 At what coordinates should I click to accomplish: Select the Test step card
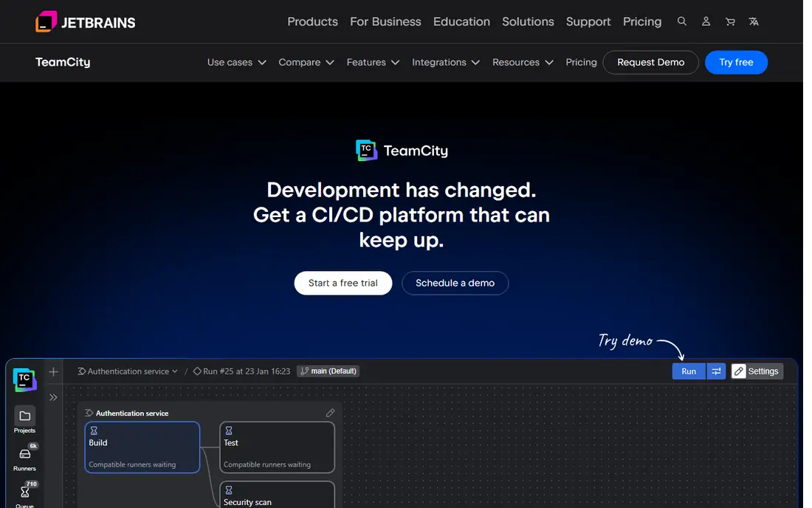click(x=277, y=447)
